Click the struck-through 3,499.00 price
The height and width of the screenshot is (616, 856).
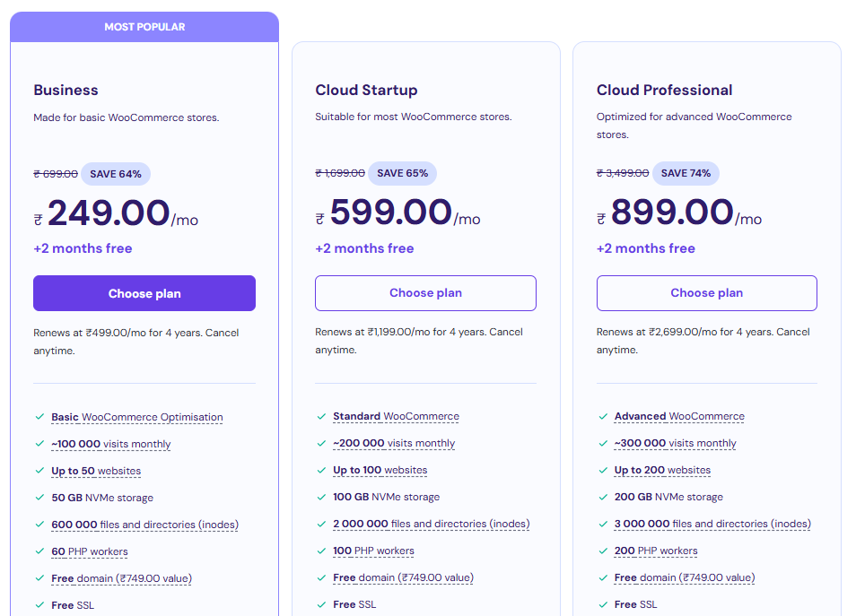623,173
